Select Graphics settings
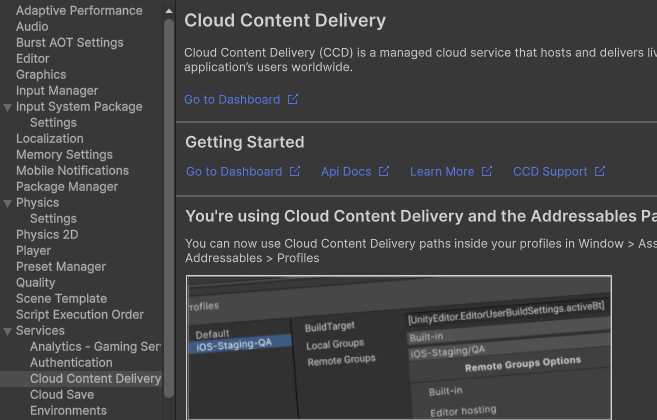Screen dimensions: 657x420 pyautogui.click(x=41, y=75)
